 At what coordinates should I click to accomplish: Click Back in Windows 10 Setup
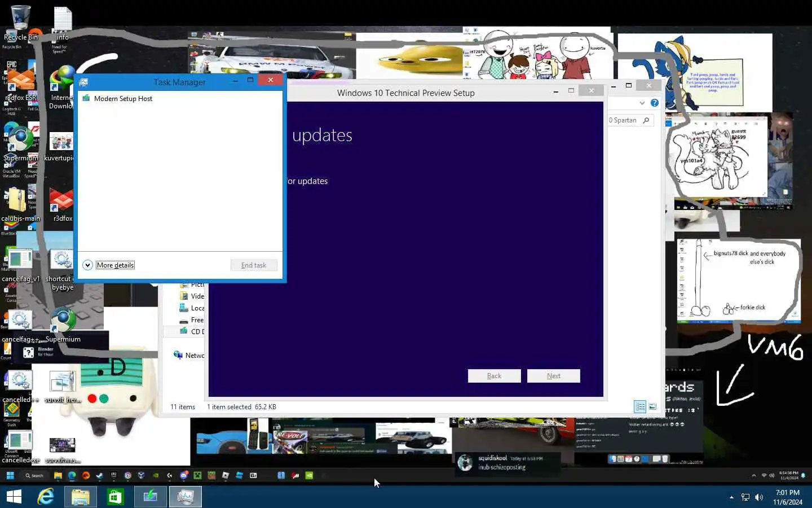(494, 376)
